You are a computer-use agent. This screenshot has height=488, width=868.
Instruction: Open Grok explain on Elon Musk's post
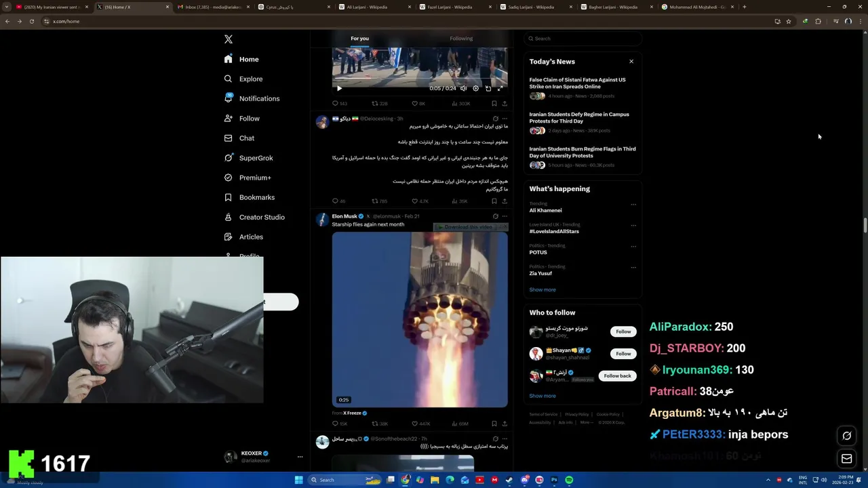[x=495, y=216]
